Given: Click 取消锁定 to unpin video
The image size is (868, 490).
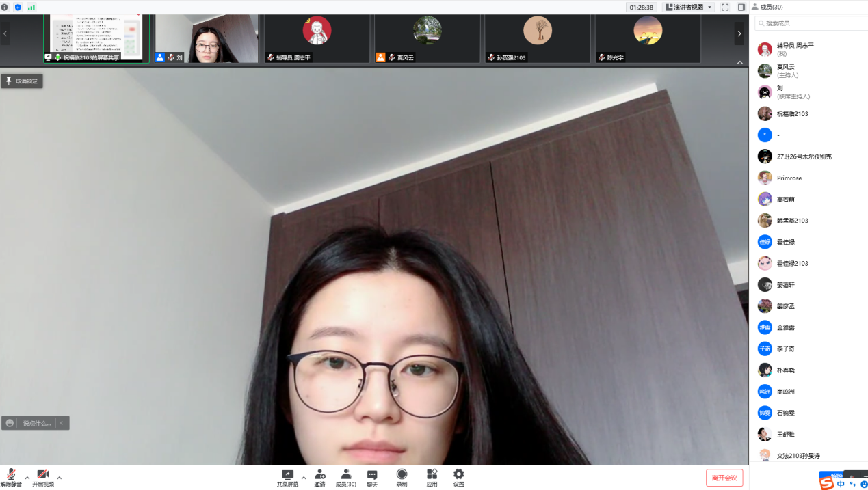Looking at the screenshot, I should pyautogui.click(x=23, y=81).
